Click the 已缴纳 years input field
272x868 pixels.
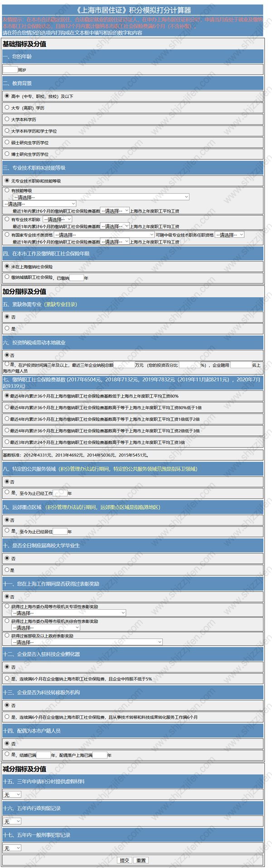[x=77, y=278]
